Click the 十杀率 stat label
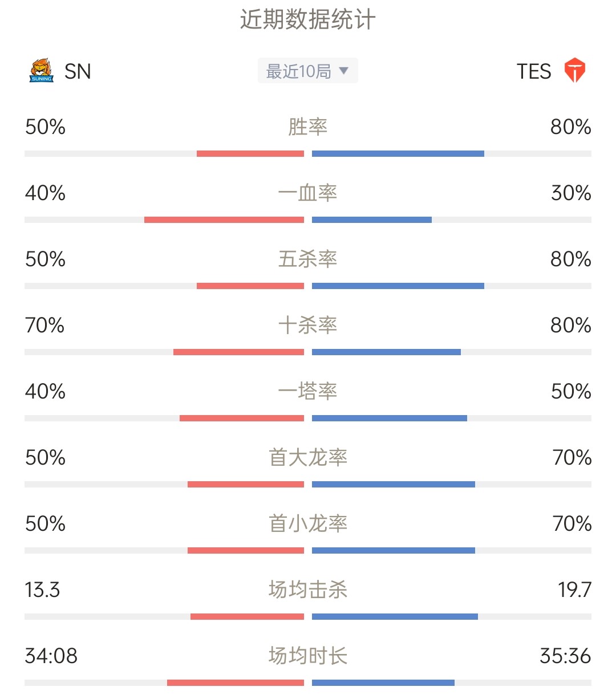The height and width of the screenshot is (699, 616). (308, 325)
